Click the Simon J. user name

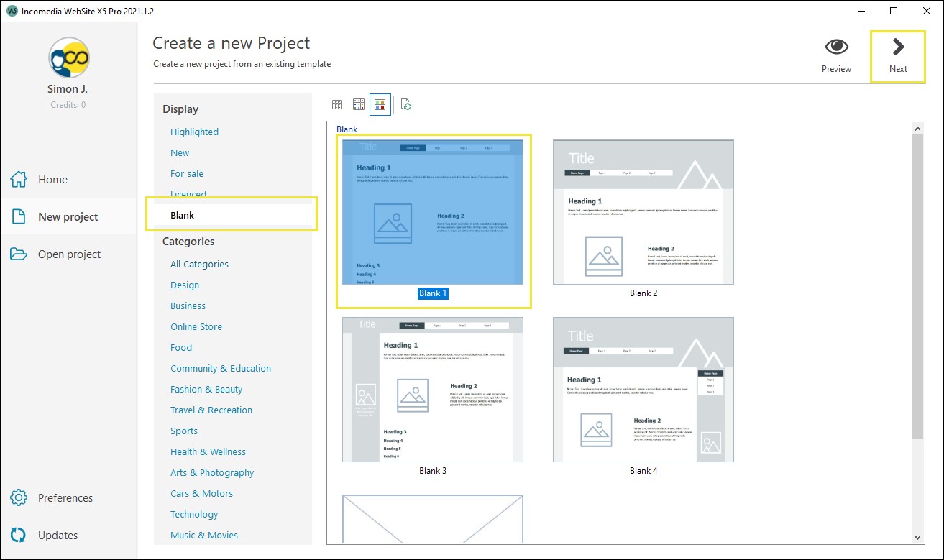point(68,89)
